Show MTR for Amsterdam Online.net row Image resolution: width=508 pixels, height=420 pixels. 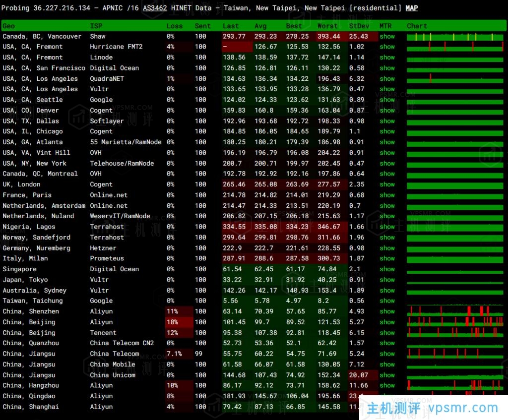pos(387,206)
